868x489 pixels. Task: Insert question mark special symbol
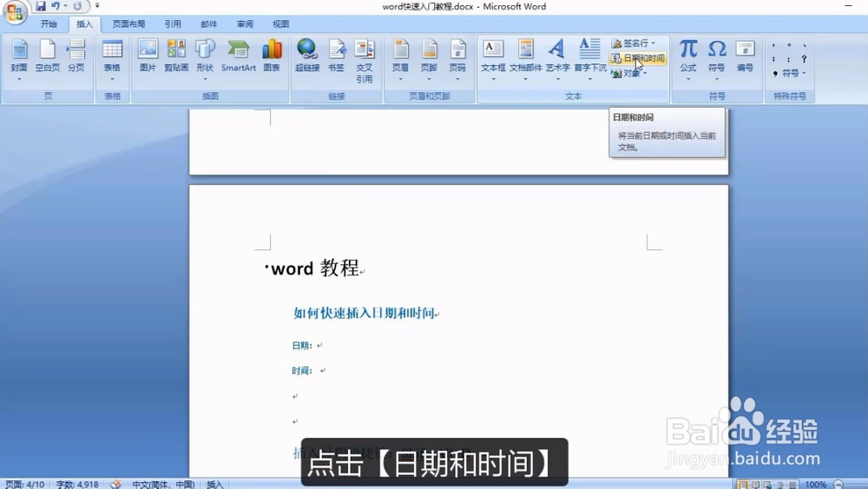coord(804,59)
